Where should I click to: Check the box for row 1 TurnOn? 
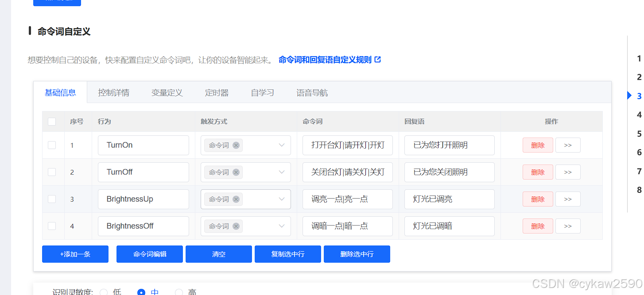[52, 145]
